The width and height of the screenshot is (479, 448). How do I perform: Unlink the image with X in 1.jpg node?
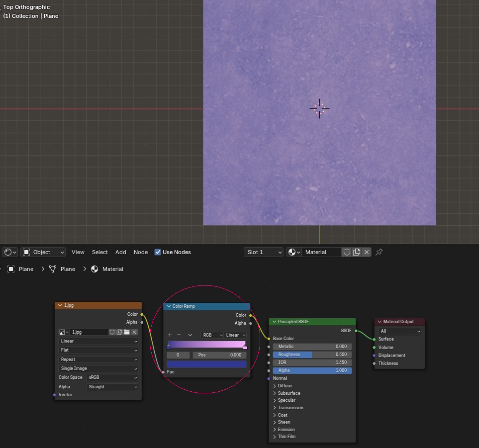(x=134, y=332)
